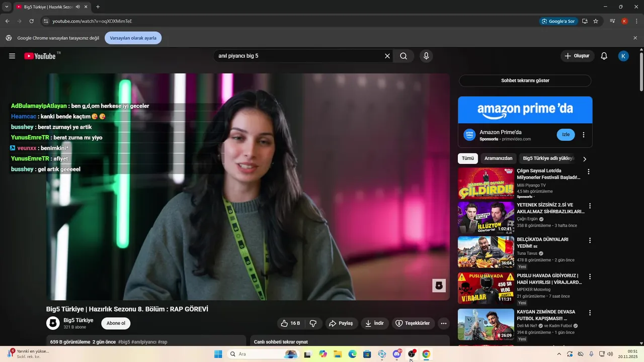
Task: Open options for Çılgın Sayısal Loto video
Action: (589, 171)
